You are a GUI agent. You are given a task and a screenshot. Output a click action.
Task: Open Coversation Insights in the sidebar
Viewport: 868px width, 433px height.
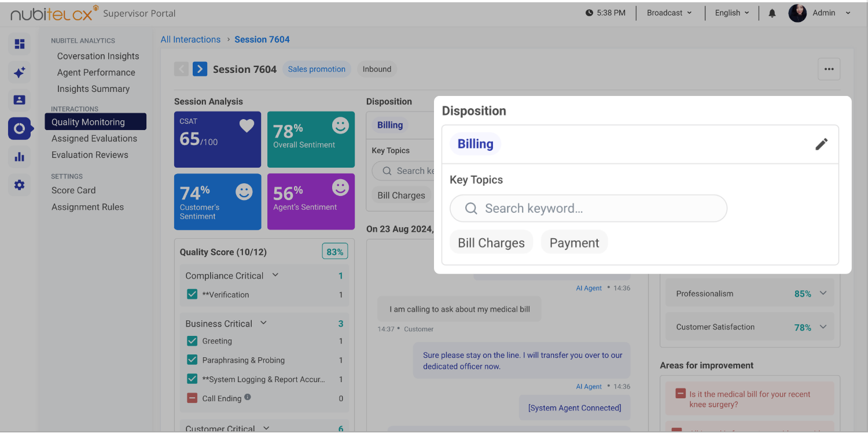98,56
